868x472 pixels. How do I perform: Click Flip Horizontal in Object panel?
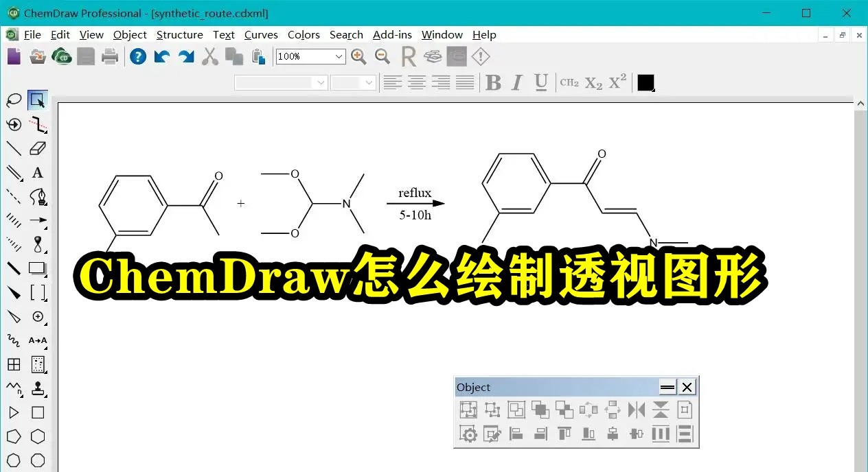(637, 410)
